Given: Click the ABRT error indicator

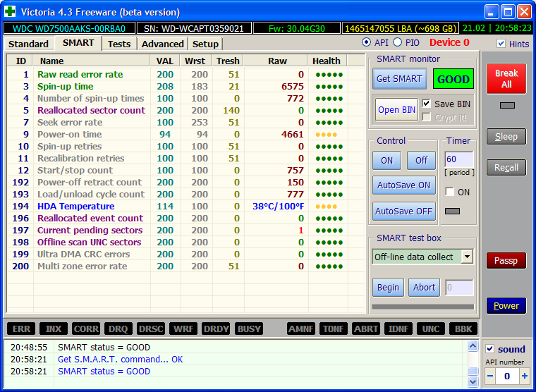Looking at the screenshot, I should [366, 329].
